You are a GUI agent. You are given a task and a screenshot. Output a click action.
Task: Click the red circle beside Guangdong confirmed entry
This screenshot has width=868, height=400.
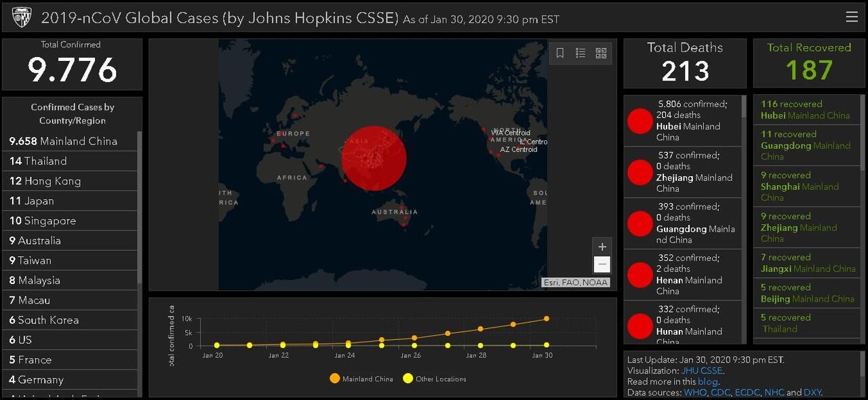coord(639,224)
